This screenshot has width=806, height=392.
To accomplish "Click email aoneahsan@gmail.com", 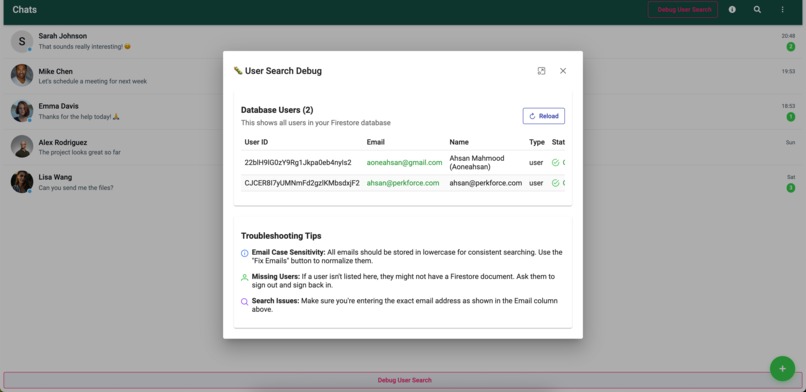I will point(404,162).
